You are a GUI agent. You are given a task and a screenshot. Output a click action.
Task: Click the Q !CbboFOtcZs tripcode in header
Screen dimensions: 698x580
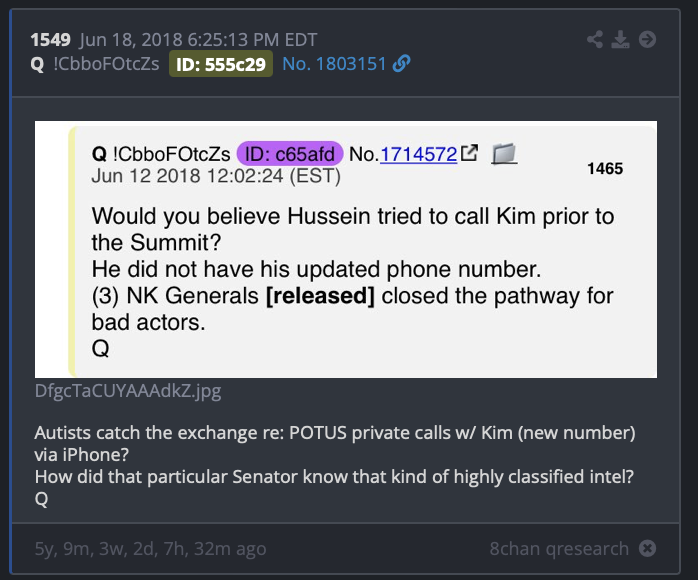[x=95, y=64]
